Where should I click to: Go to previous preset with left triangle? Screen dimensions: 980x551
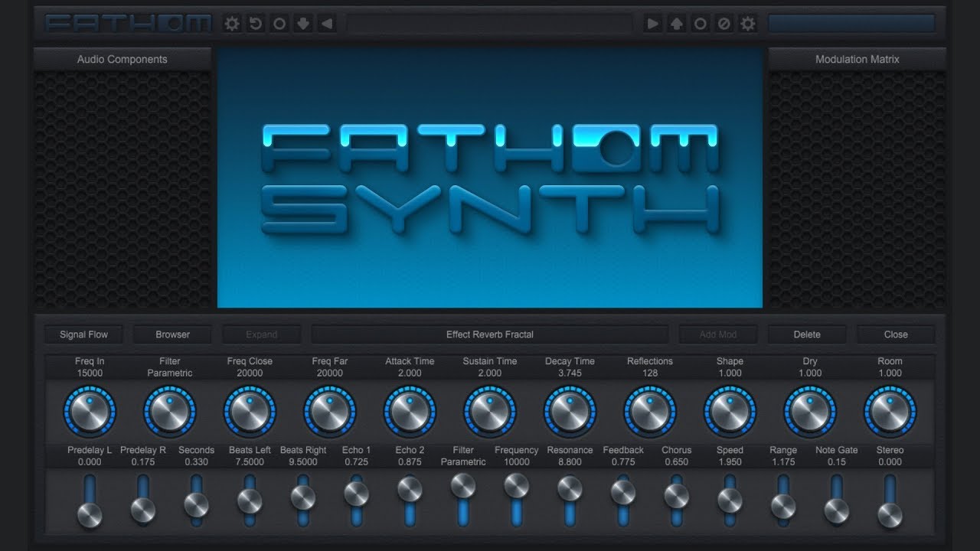[x=327, y=24]
